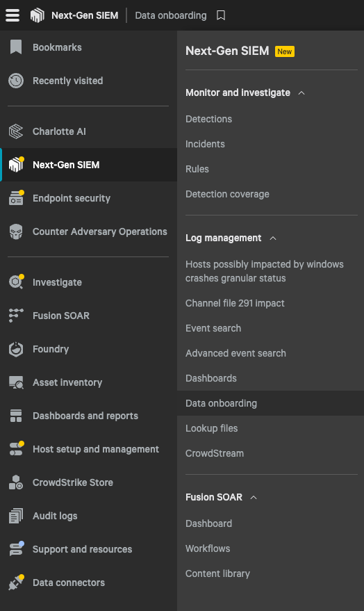364x611 pixels.
Task: Click the Asset inventory icon
Action: tap(16, 382)
